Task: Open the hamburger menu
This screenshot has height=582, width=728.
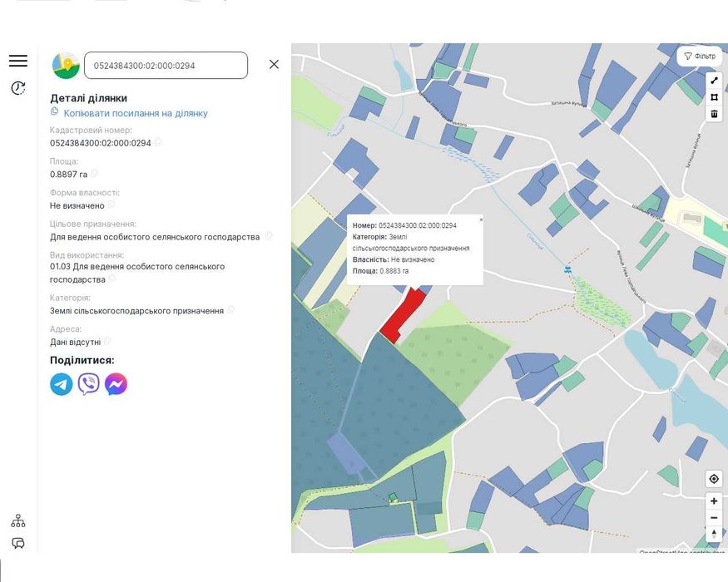Action: pos(18,61)
